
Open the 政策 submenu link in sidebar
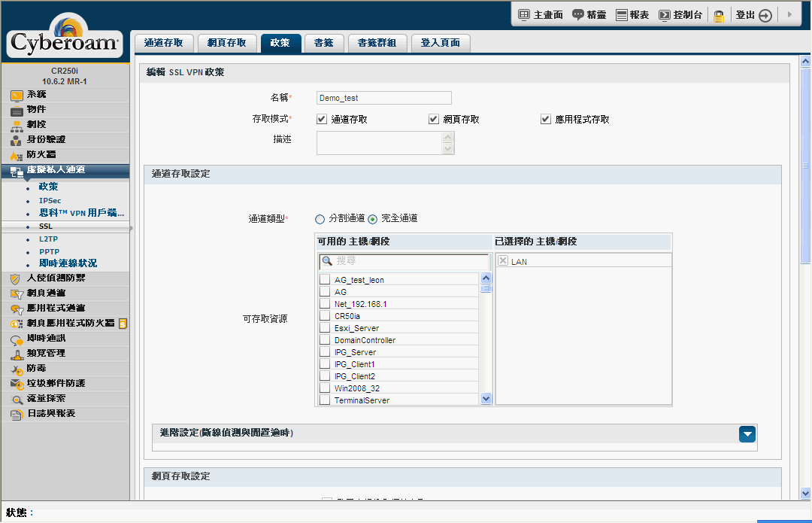(48, 187)
